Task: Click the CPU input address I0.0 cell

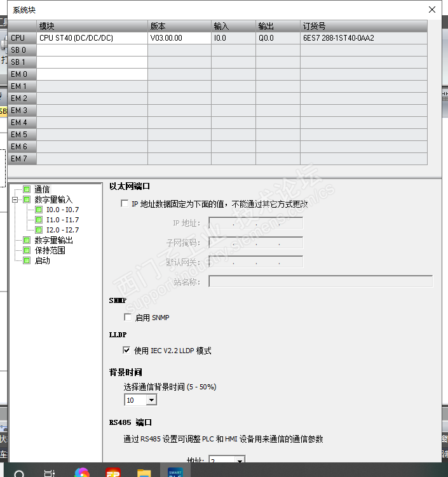Action: (x=233, y=38)
